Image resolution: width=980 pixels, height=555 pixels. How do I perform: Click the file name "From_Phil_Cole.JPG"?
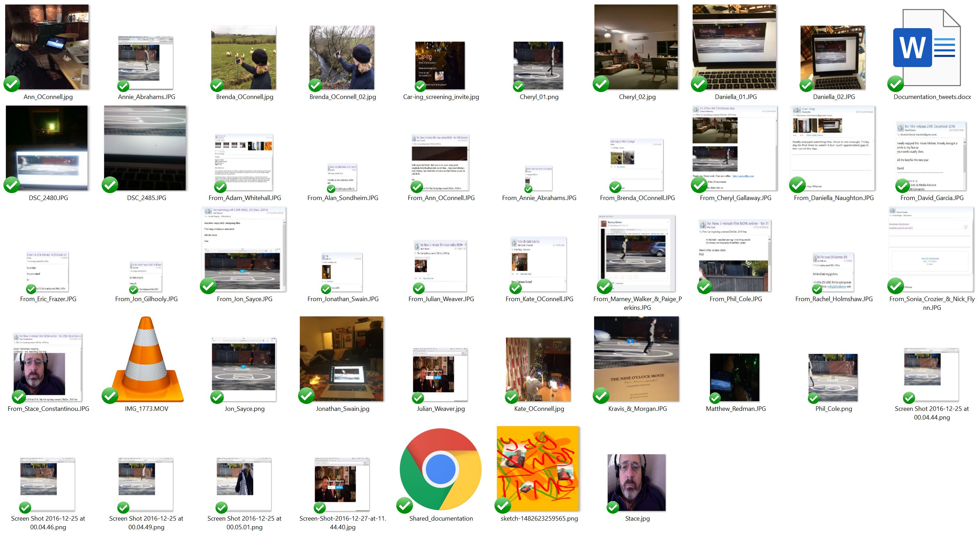(735, 299)
